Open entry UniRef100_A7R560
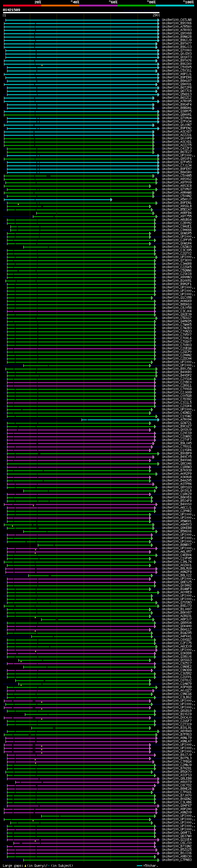This screenshot has width=197, height=868. point(176,26)
